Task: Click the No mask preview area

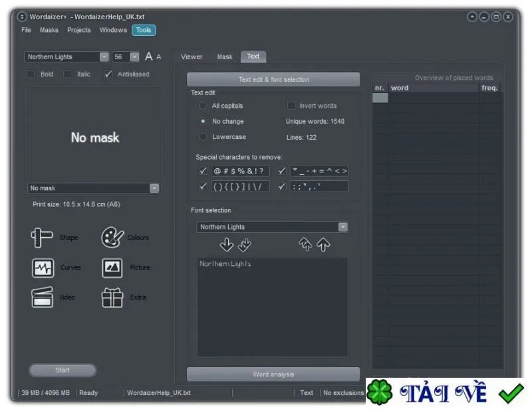Action: click(x=94, y=135)
